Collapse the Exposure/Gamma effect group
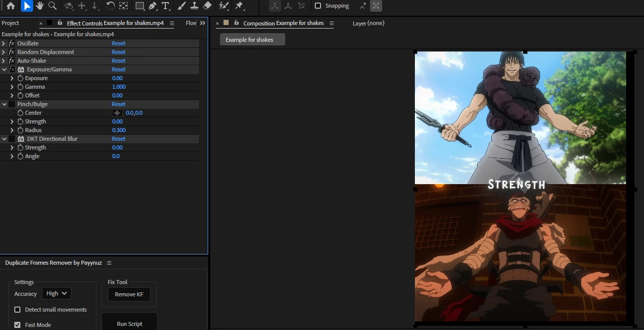Viewport: 644px width, 330px height. tap(4, 69)
